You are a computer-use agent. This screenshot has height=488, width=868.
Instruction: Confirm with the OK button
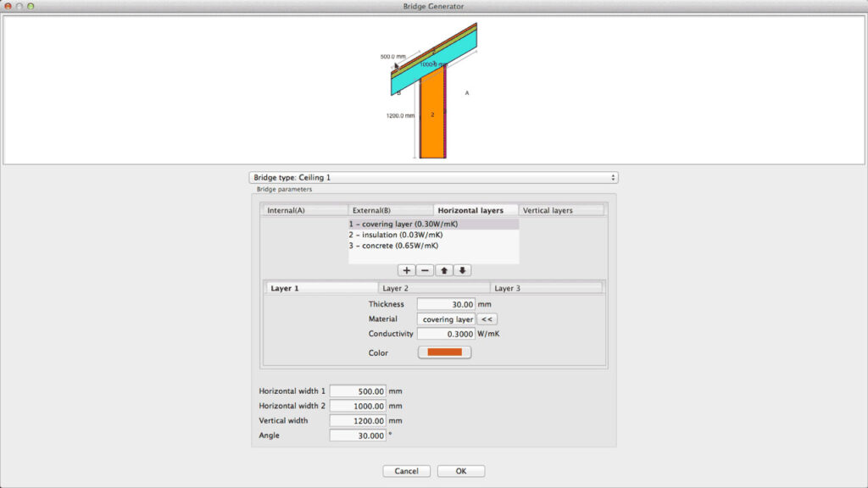tap(460, 471)
